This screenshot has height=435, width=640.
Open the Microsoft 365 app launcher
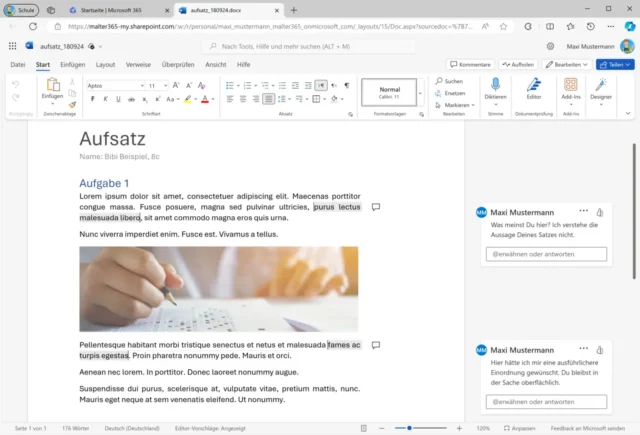tap(12, 45)
